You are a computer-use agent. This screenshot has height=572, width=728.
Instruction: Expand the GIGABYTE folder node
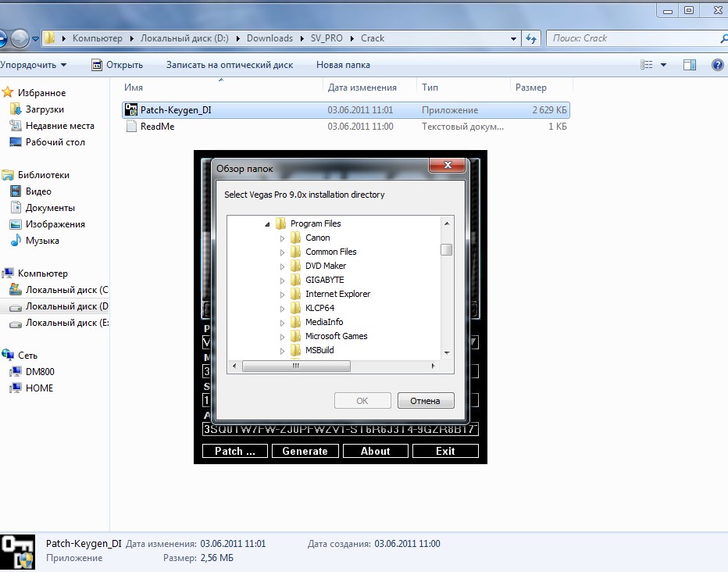pos(282,281)
